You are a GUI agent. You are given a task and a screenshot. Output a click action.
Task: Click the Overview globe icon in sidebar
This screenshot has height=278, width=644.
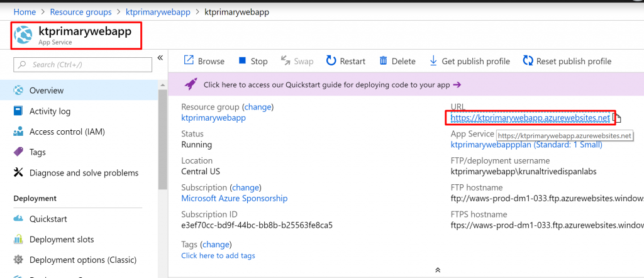click(x=18, y=91)
